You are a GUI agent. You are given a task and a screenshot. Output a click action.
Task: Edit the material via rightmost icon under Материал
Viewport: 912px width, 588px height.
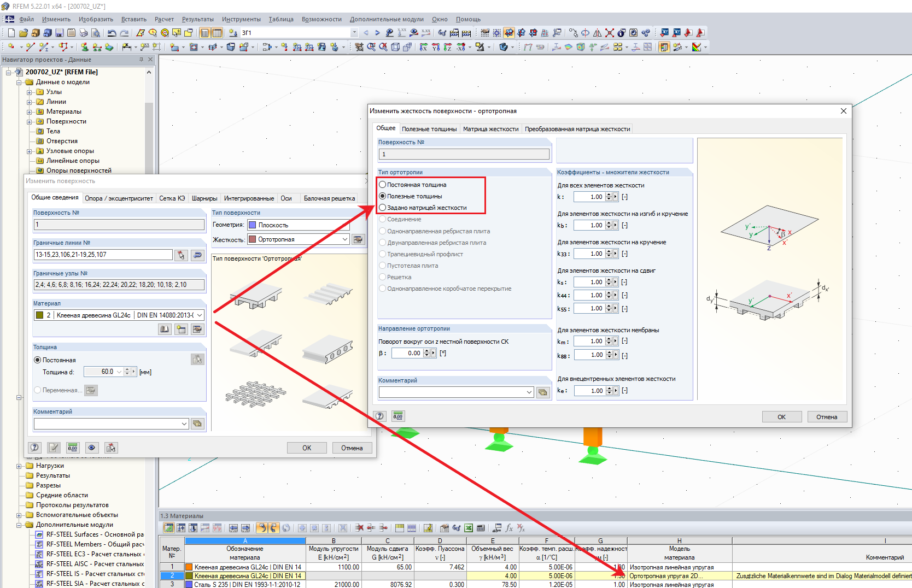[x=197, y=329]
